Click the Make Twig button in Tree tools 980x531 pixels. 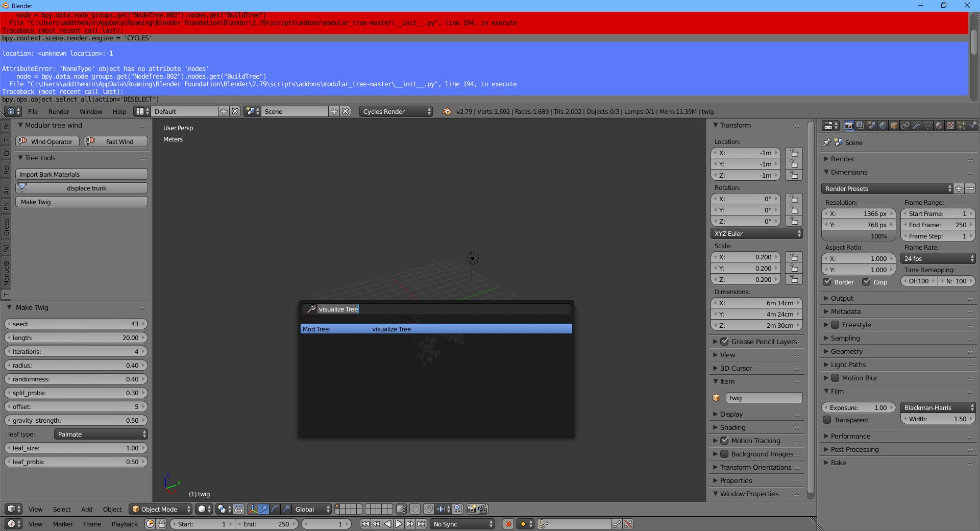tap(82, 202)
